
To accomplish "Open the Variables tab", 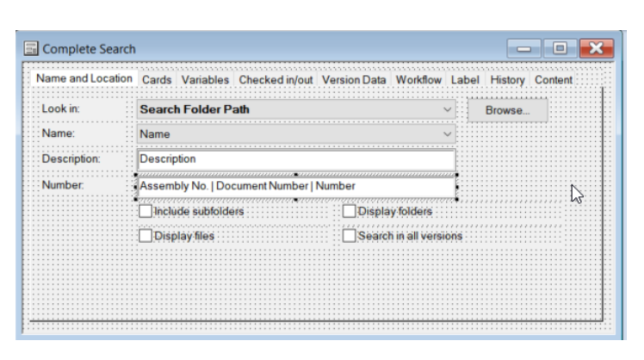I will click(205, 79).
